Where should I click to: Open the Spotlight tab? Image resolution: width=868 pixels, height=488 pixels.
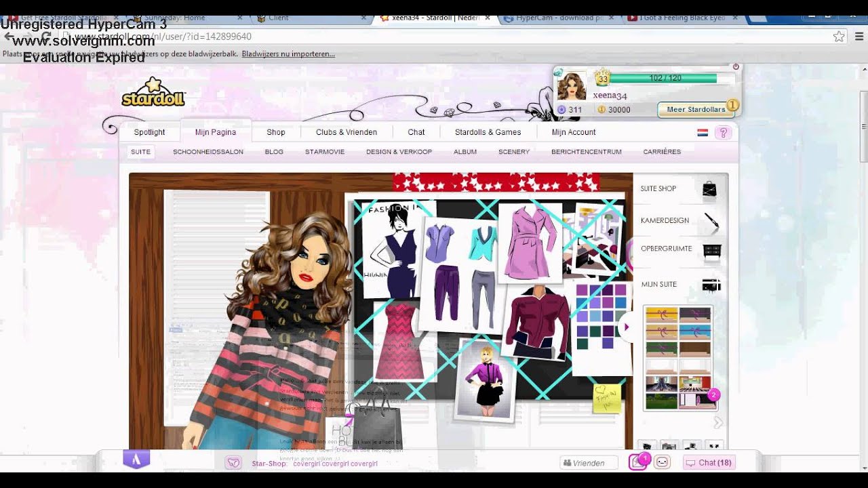coord(149,132)
